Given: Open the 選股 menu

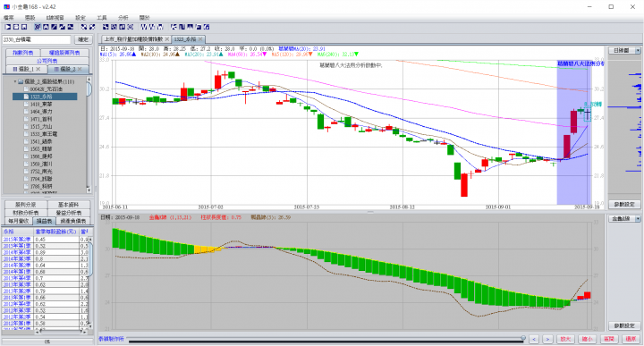Looking at the screenshot, I should click(x=30, y=18).
